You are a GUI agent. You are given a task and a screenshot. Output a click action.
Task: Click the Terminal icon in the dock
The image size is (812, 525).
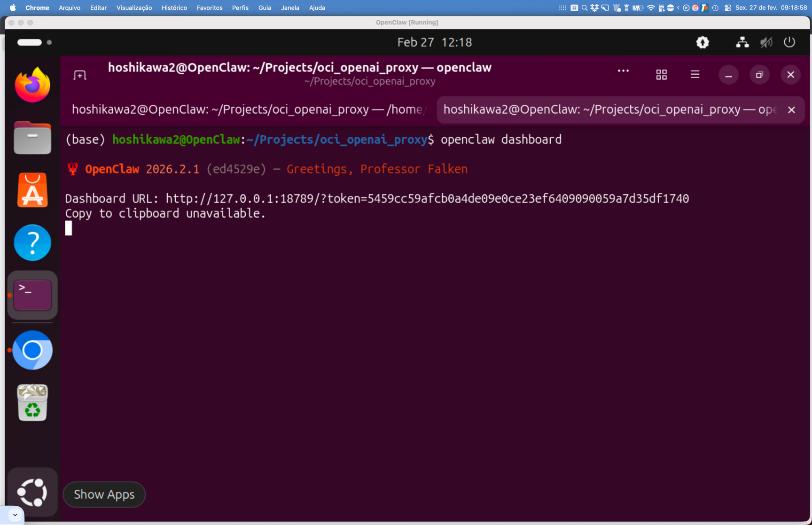[x=32, y=295]
